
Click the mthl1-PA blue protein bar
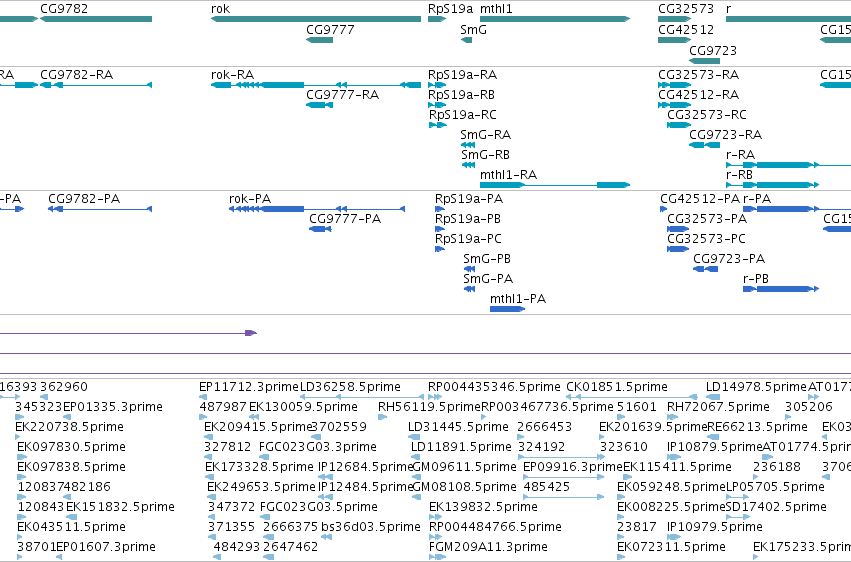[507, 309]
